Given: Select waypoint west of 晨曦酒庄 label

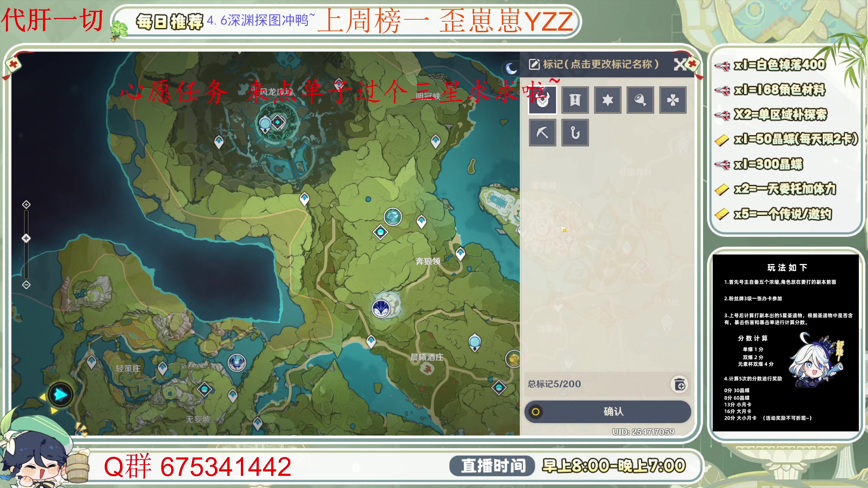Looking at the screenshot, I should [x=371, y=341].
